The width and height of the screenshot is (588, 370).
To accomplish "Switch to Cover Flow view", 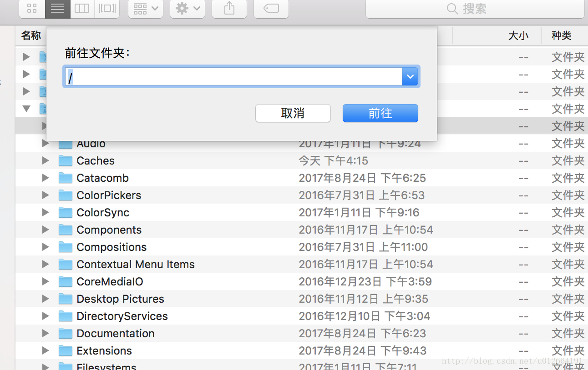I will tap(107, 9).
